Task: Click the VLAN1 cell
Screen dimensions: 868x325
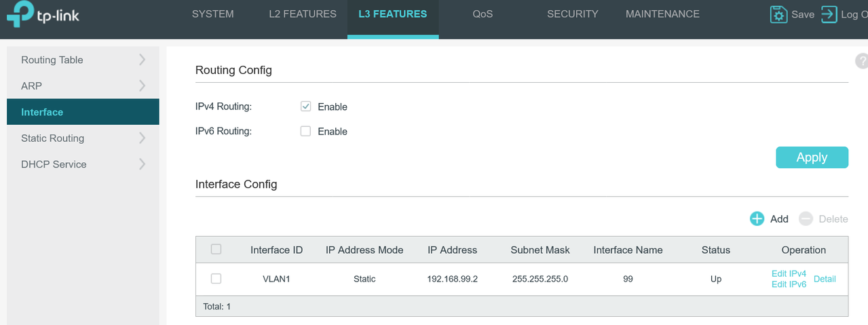Action: [x=276, y=279]
